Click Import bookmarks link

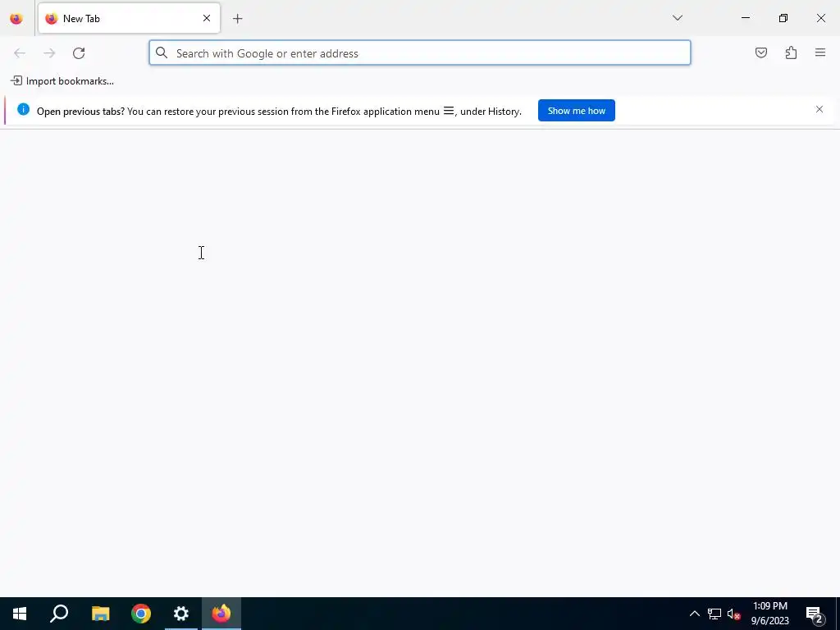tap(62, 81)
